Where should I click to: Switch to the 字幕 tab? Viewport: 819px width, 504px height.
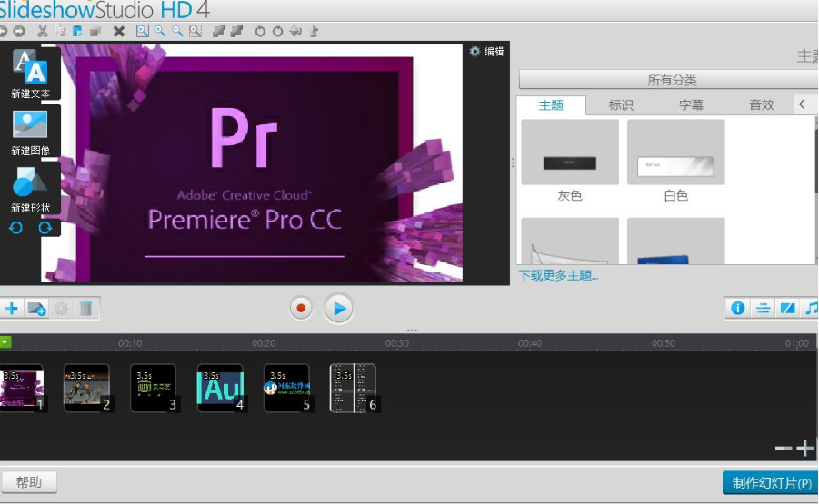point(691,105)
